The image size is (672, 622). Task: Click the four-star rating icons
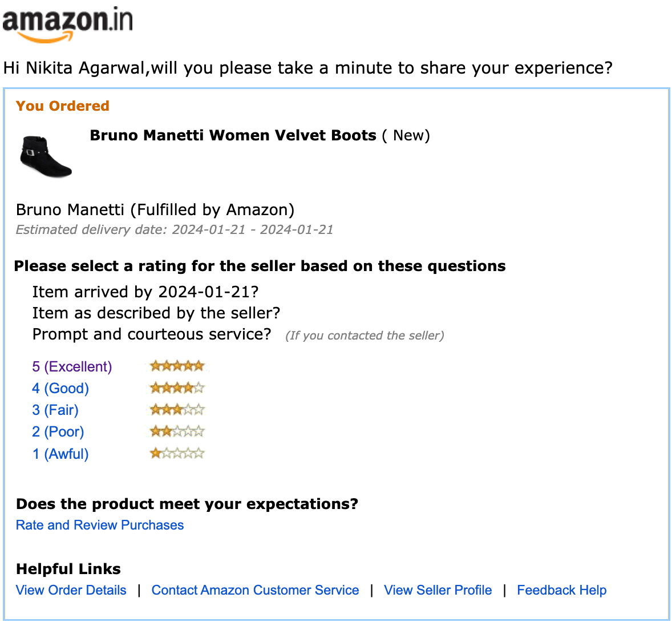click(x=177, y=389)
